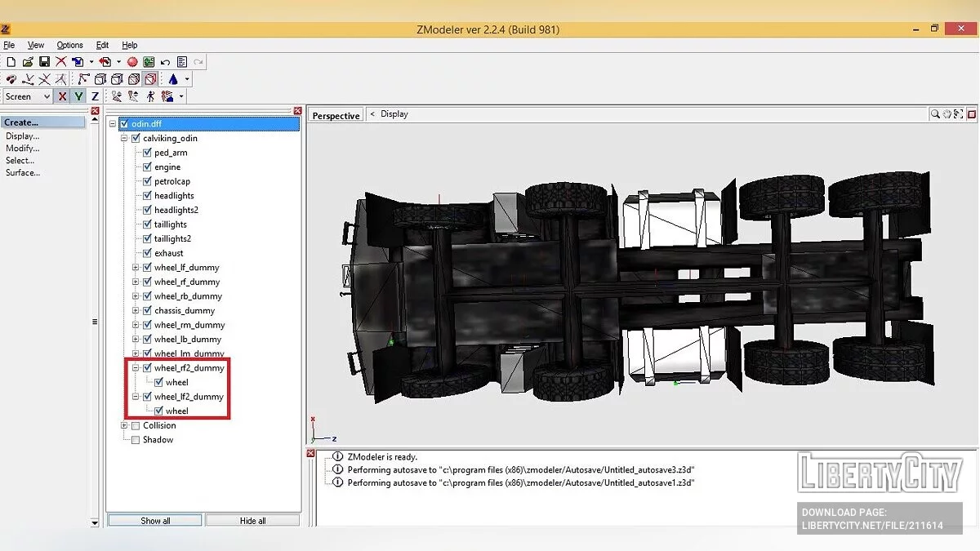Screen dimensions: 980x551
Task: Click the Hide all button
Action: tap(252, 521)
